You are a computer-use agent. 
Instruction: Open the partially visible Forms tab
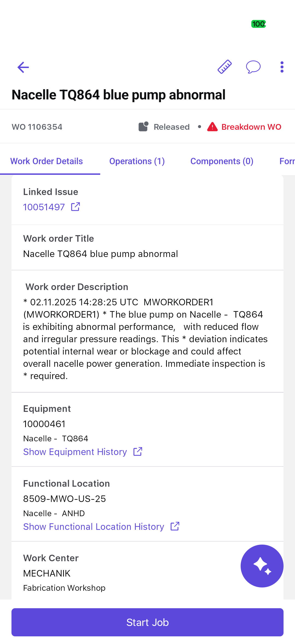(x=287, y=161)
